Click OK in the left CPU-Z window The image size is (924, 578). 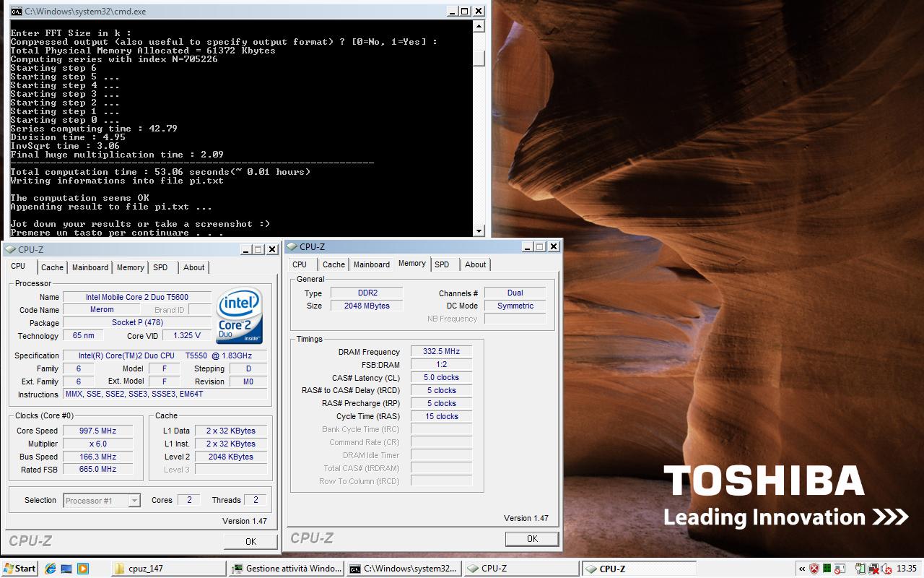[x=250, y=541]
